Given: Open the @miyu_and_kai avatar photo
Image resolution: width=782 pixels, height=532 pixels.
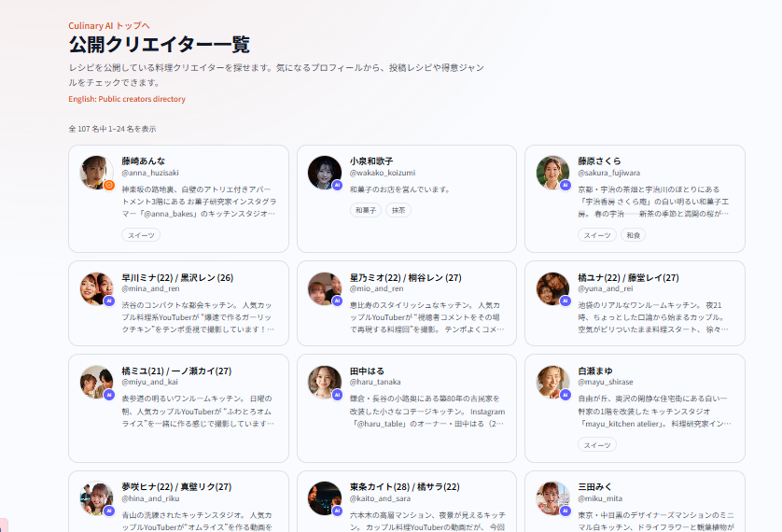Looking at the screenshot, I should click(96, 383).
